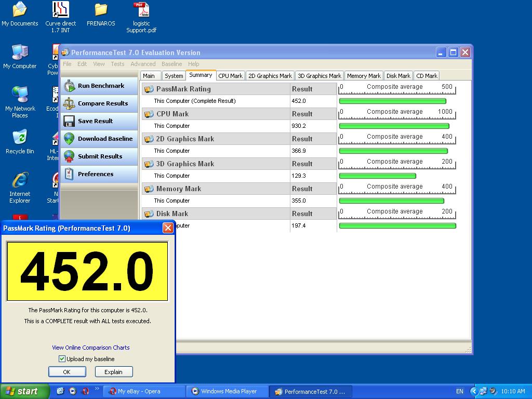This screenshot has height=399, width=532.
Task: Click the volume speaker tray icon
Action: click(x=493, y=391)
